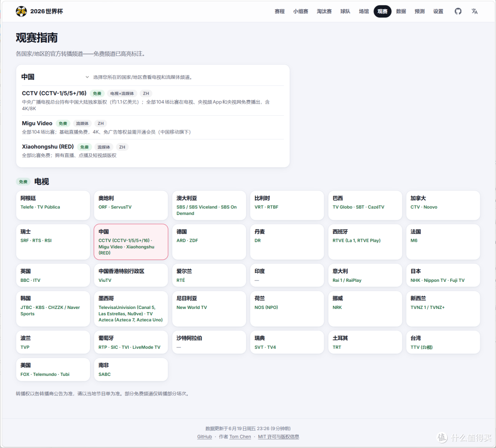Expand the 中国 country dropdown
Screen dimensions: 496x448
(x=56, y=77)
